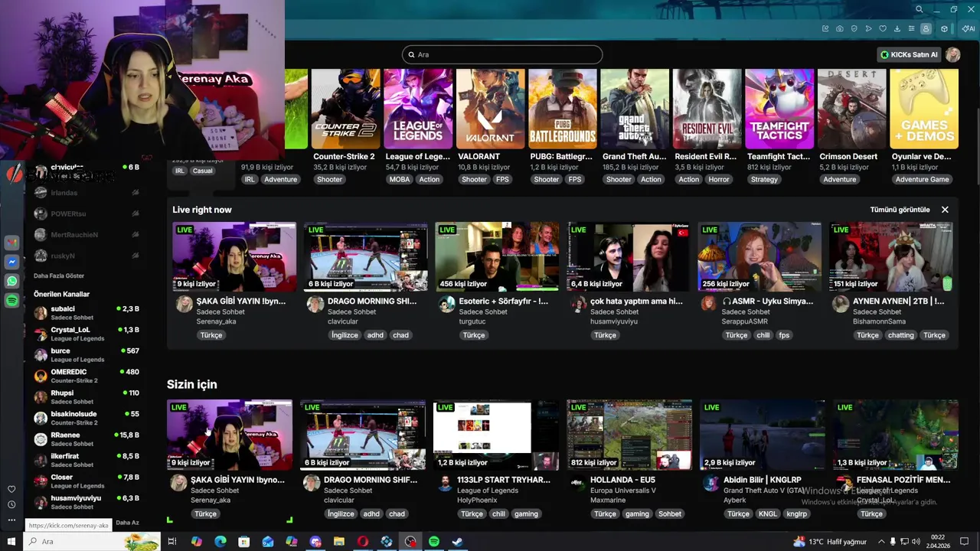
Task: Open DRAGO MORNING SHI... stream in Live right now
Action: [366, 257]
